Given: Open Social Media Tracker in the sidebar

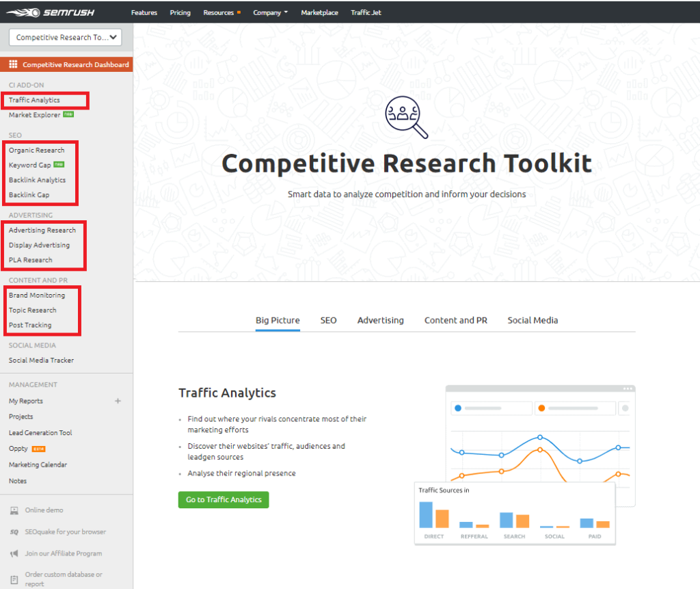Looking at the screenshot, I should [x=41, y=361].
